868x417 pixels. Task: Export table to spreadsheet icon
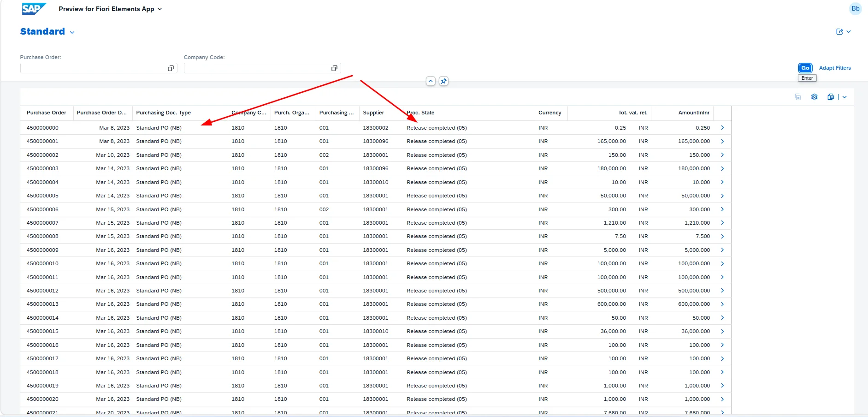click(x=831, y=97)
